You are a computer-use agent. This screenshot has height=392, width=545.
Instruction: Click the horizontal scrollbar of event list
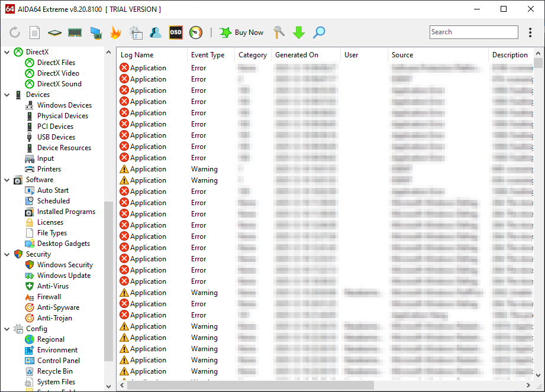(249, 385)
